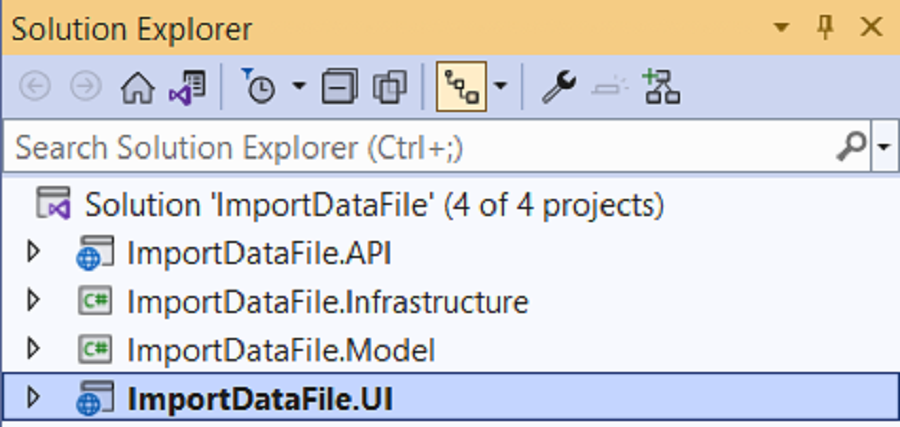Collapse All items in Solution Explorer
The height and width of the screenshot is (427, 900).
pyautogui.click(x=339, y=88)
